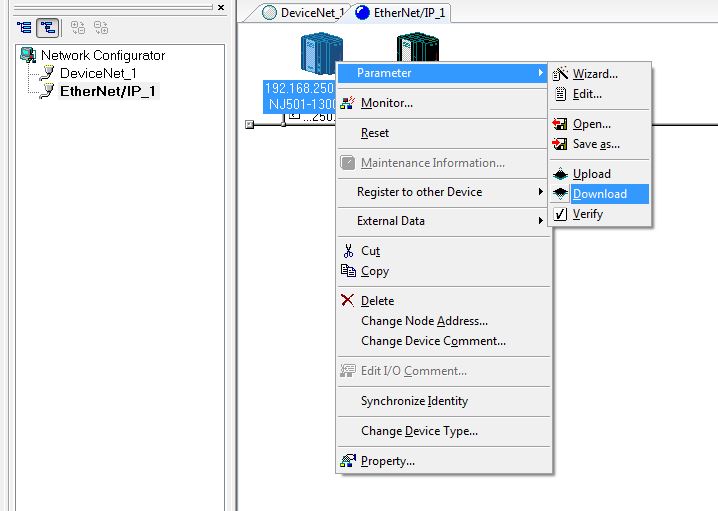The height and width of the screenshot is (511, 718).
Task: Click the Wizard wand icon
Action: tap(560, 74)
